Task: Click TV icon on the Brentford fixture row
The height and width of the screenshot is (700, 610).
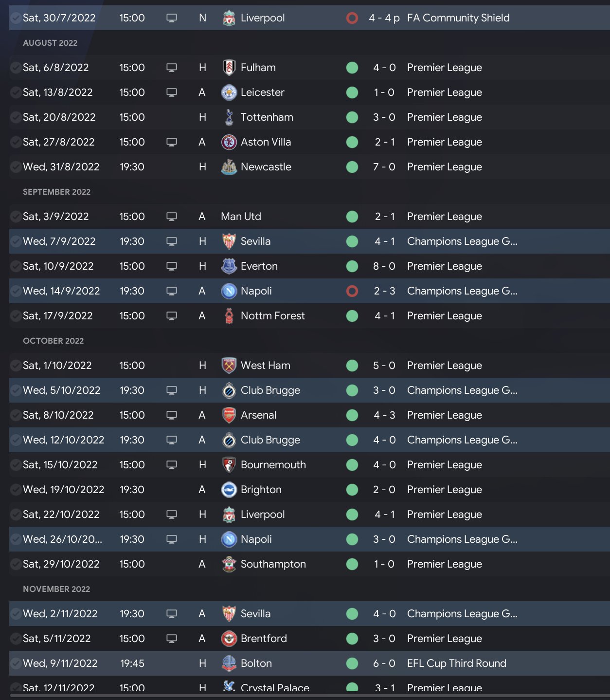Action: click(x=172, y=639)
